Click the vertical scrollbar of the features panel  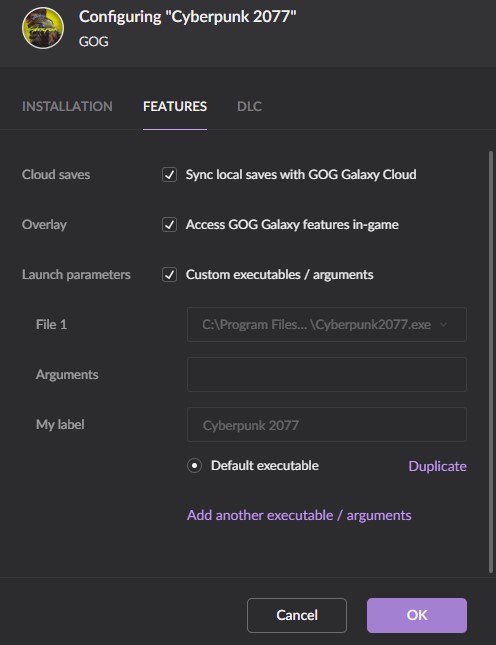point(490,362)
